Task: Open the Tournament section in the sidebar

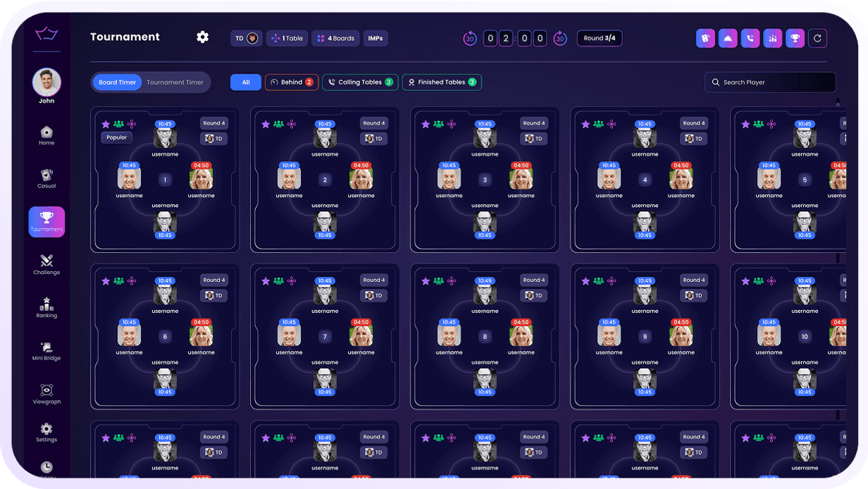Action: (46, 222)
